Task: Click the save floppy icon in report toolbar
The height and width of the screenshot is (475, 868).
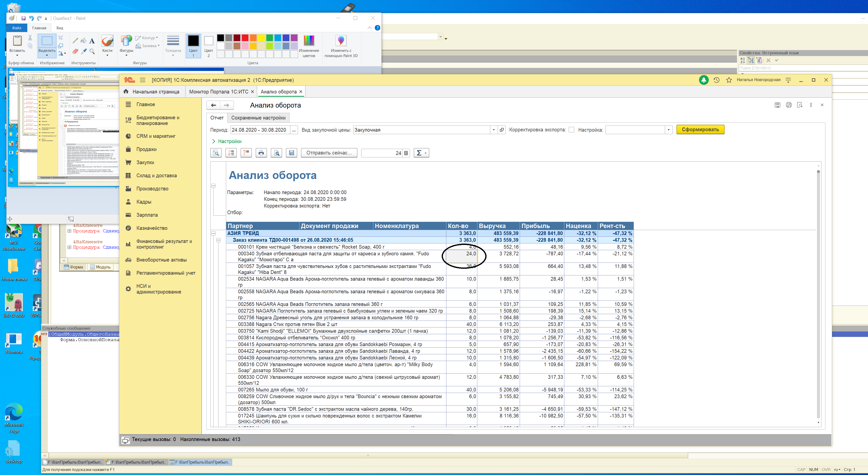Action: coord(292,153)
